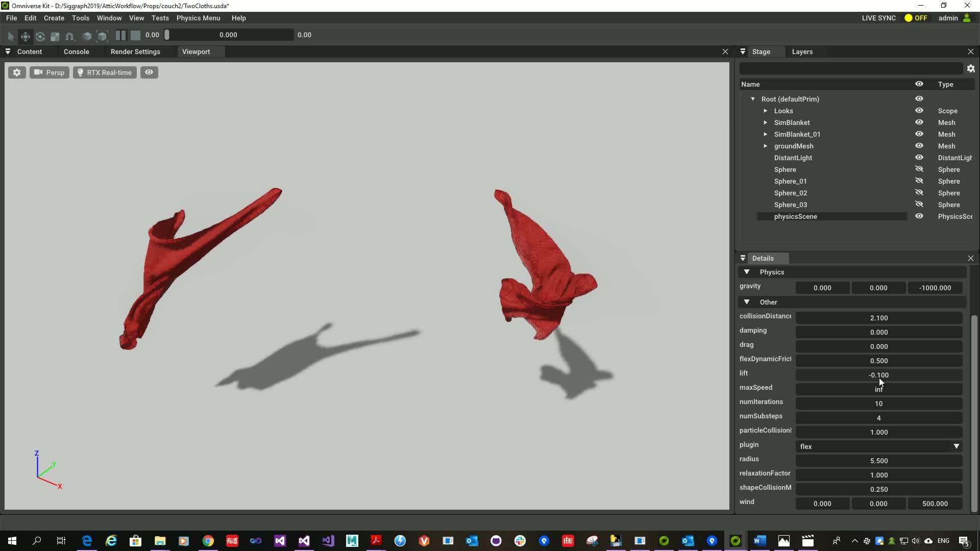Click the pause simulation icon

click(x=120, y=35)
